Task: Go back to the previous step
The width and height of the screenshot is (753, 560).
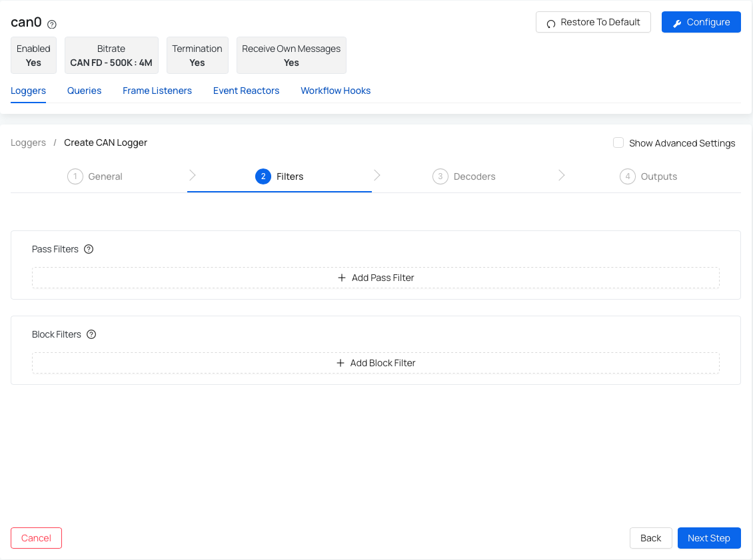Action: pyautogui.click(x=650, y=538)
